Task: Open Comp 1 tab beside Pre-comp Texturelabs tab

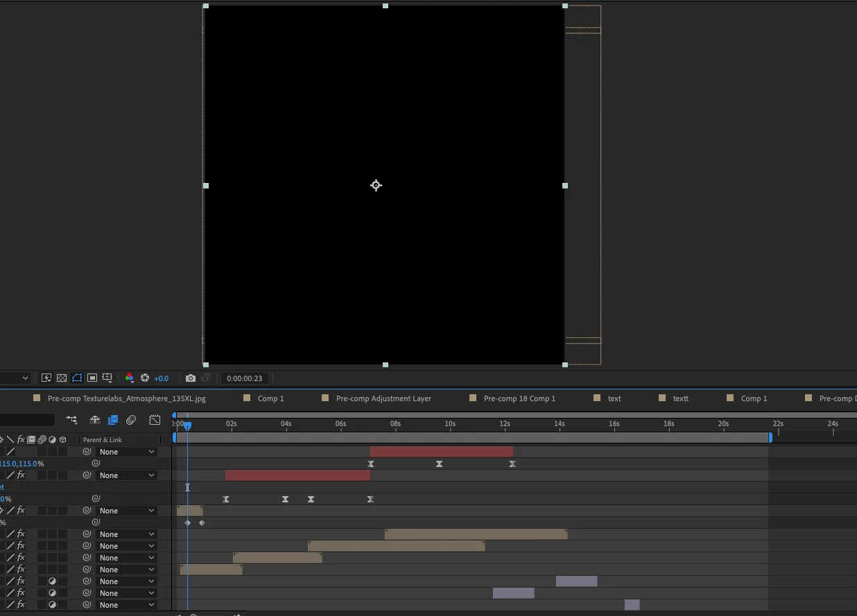Action: point(270,398)
